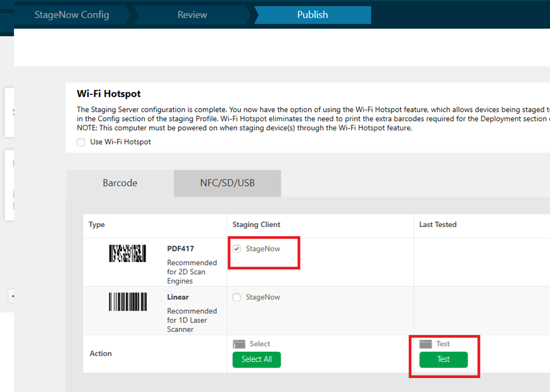Collapse the left sidebar with the arrow

(x=12, y=296)
